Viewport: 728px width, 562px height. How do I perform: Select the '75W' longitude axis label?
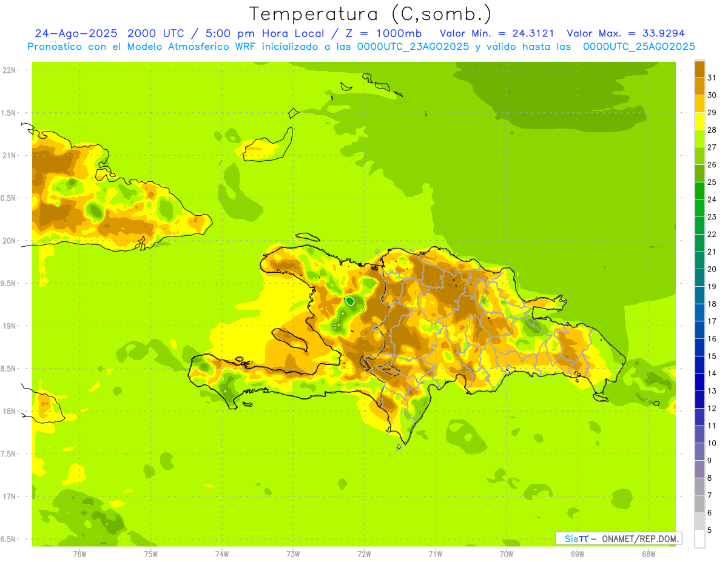click(x=151, y=554)
